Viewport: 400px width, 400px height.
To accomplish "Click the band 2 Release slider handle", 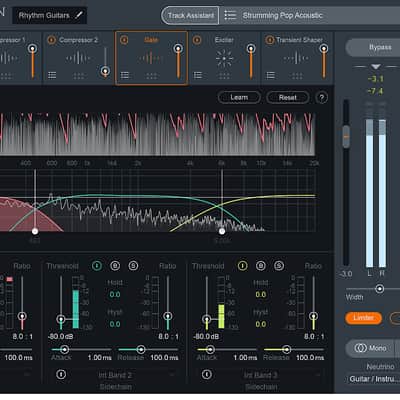I will click(141, 349).
